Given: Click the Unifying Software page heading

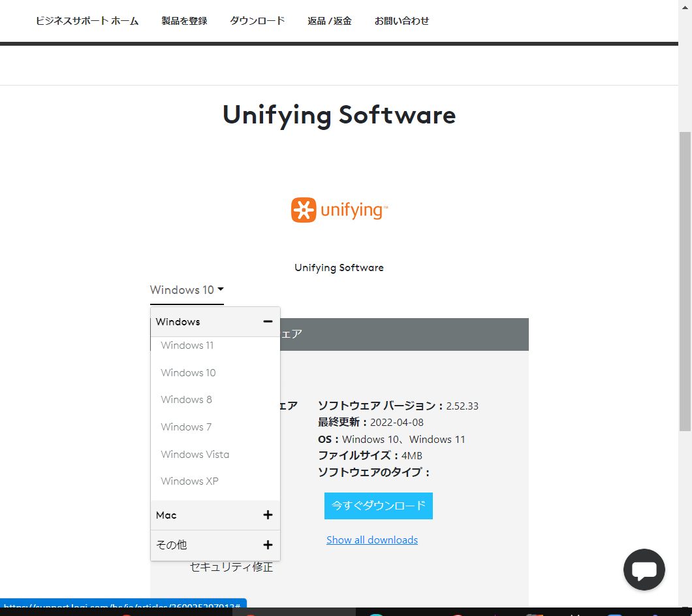Looking at the screenshot, I should point(339,115).
